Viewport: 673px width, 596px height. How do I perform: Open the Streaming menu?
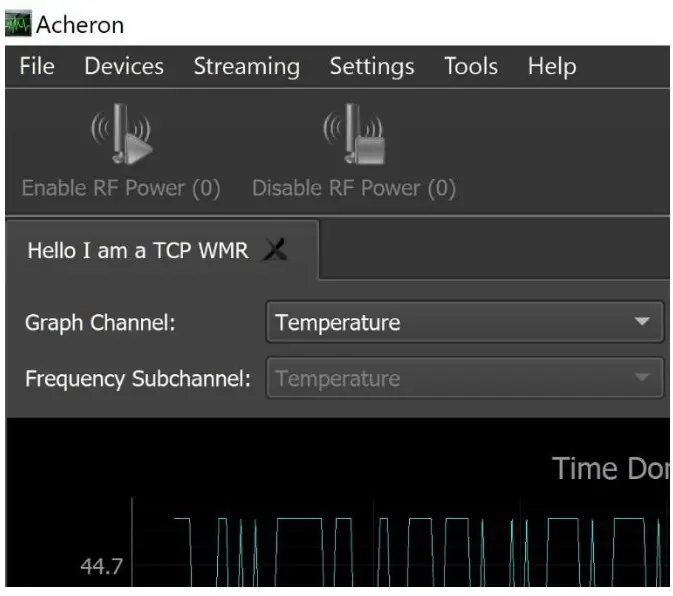click(x=246, y=67)
